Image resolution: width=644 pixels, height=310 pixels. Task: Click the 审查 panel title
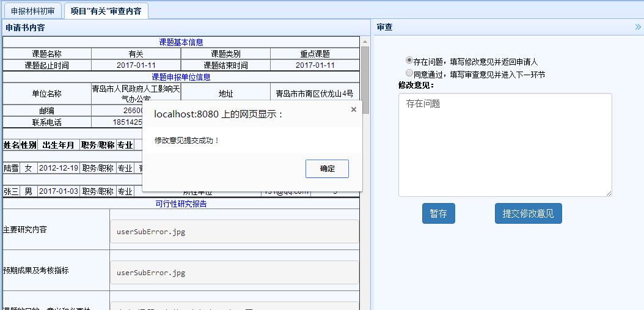pos(384,27)
